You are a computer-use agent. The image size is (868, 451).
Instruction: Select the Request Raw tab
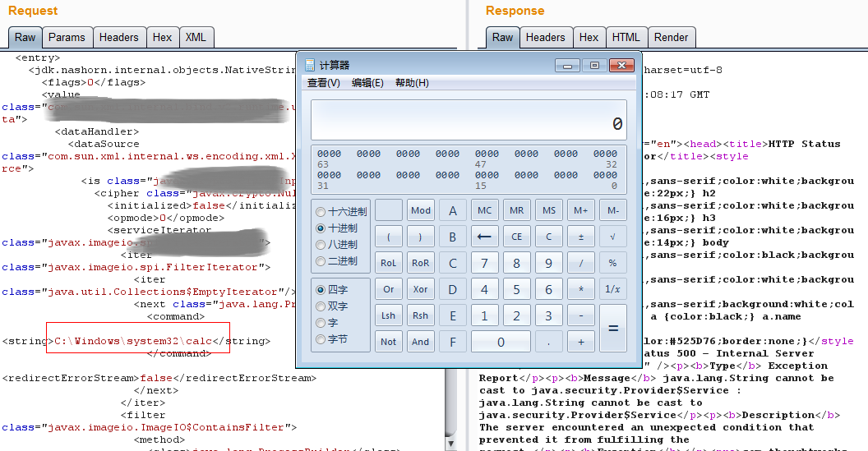pyautogui.click(x=25, y=37)
